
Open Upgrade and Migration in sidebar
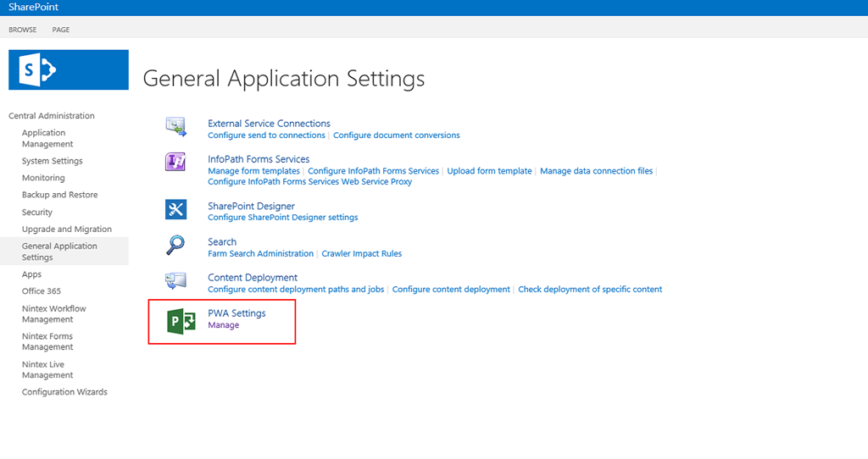[x=66, y=229]
